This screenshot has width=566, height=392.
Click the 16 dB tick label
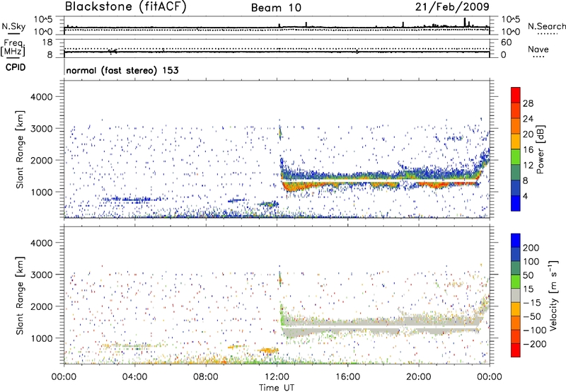tap(528, 150)
